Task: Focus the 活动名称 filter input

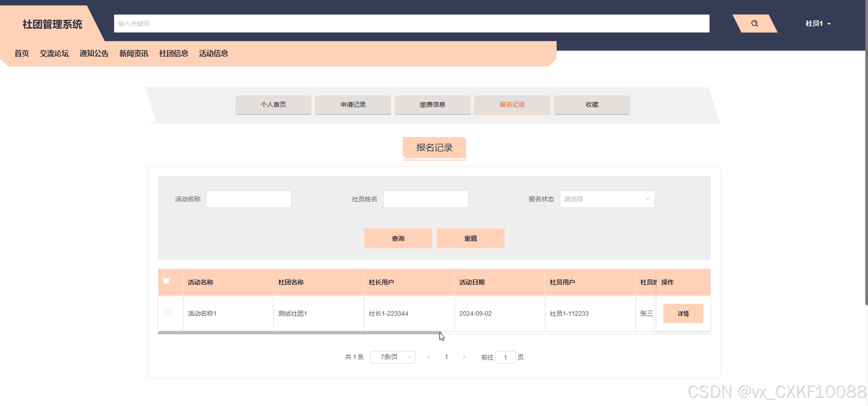Action: (x=249, y=199)
